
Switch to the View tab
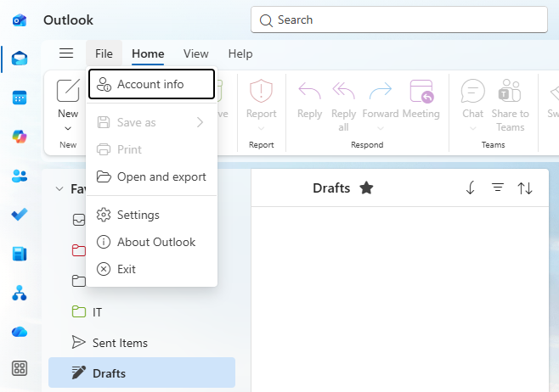tap(195, 53)
